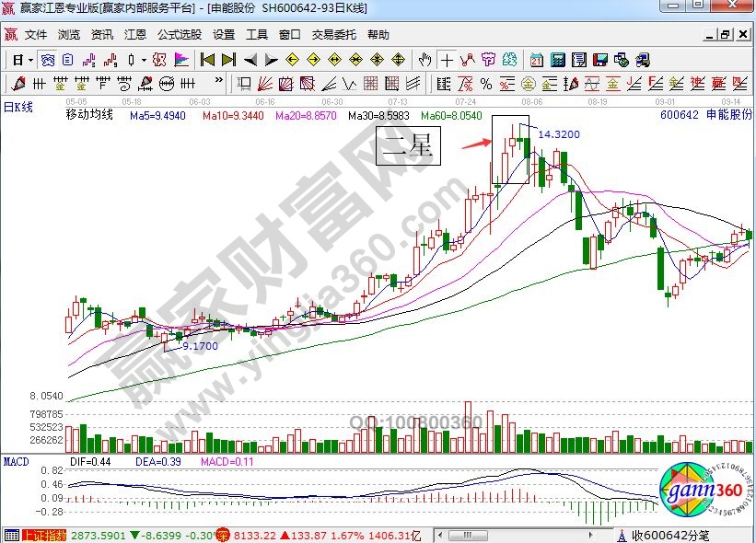Select the hand pan tool
The height and width of the screenshot is (543, 756).
(x=425, y=60)
